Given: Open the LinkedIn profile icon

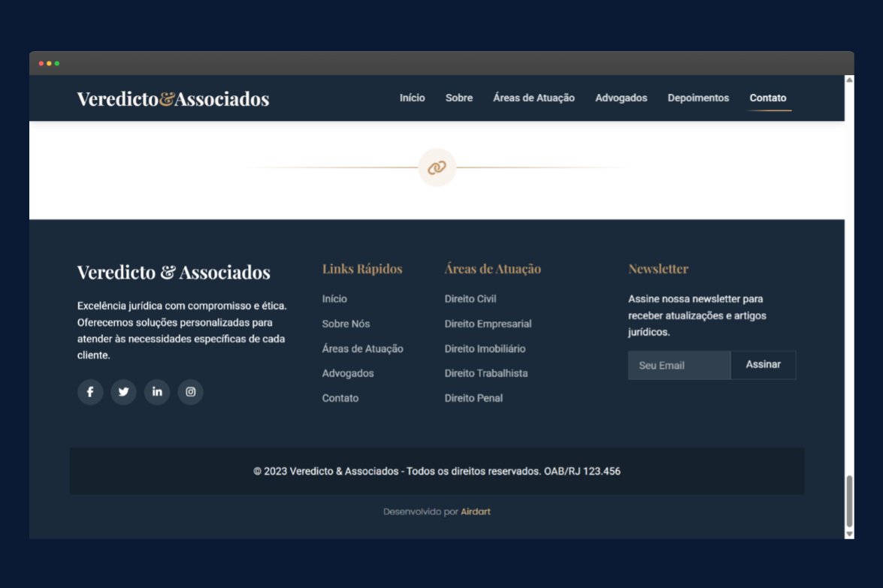Looking at the screenshot, I should point(157,391).
